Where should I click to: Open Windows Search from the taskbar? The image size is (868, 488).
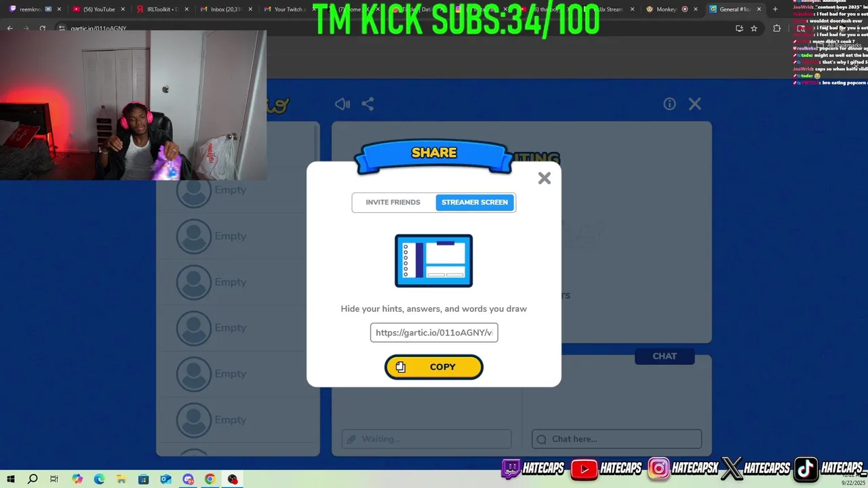[33, 479]
